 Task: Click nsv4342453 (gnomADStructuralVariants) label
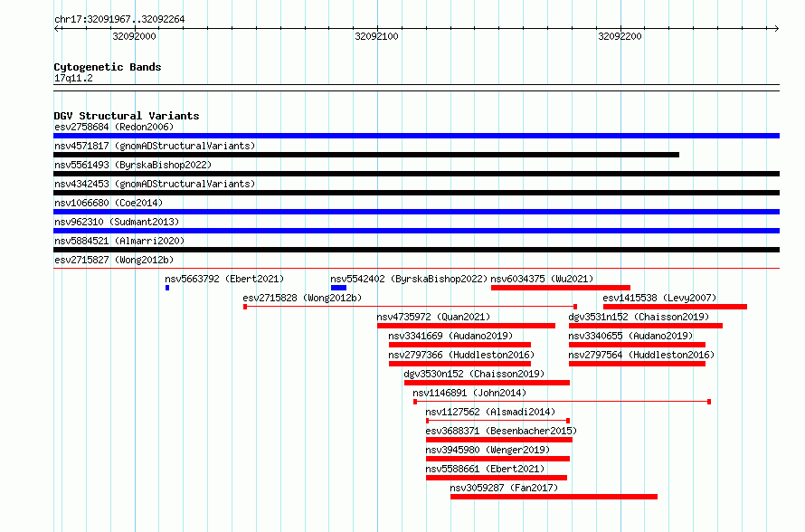[x=155, y=184]
